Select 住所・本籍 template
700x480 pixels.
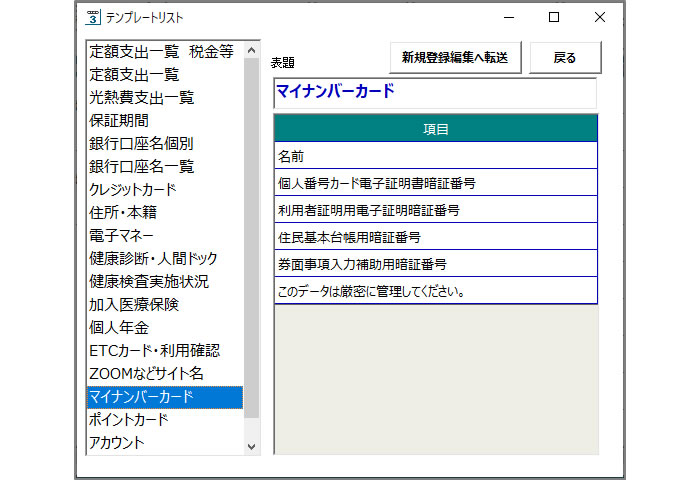(165, 213)
